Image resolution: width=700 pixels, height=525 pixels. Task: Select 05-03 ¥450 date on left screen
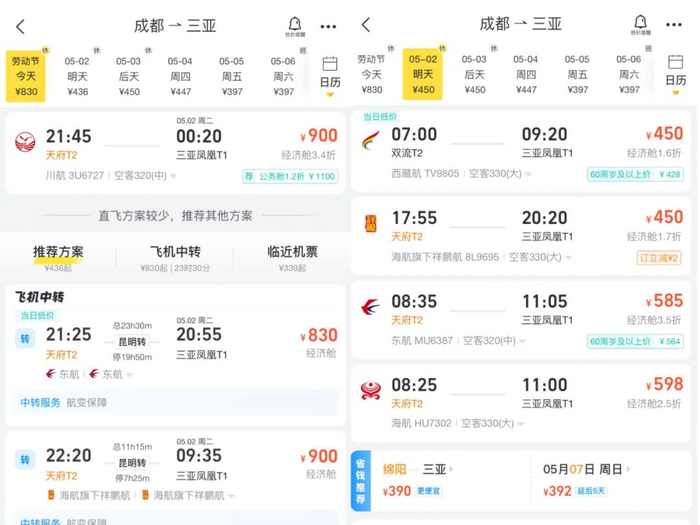click(129, 76)
